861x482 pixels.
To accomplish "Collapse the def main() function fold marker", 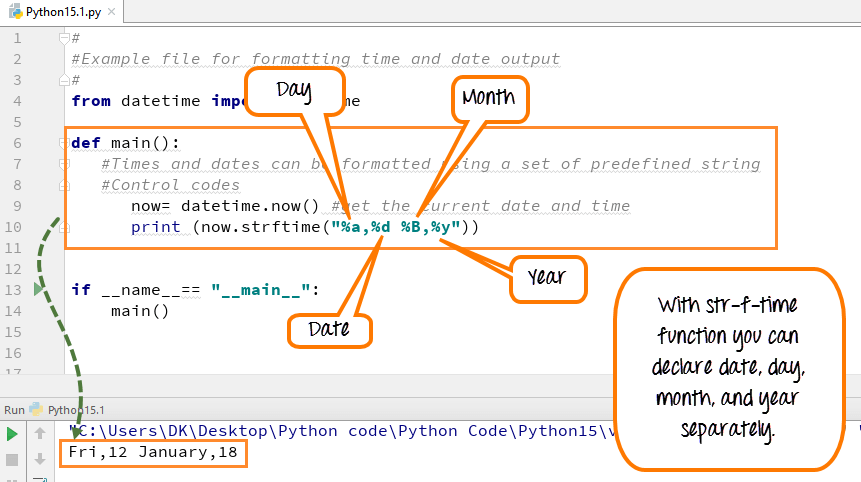I will (64, 143).
